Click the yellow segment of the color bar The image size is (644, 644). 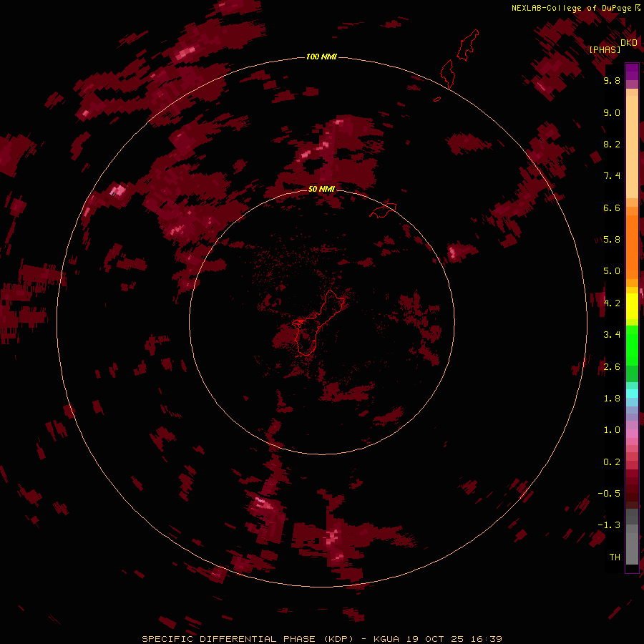click(632, 306)
